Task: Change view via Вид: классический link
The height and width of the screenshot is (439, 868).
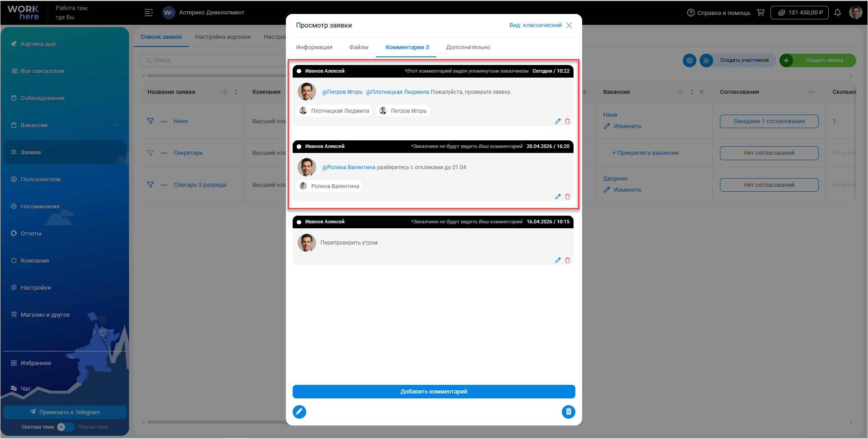Action: point(536,25)
